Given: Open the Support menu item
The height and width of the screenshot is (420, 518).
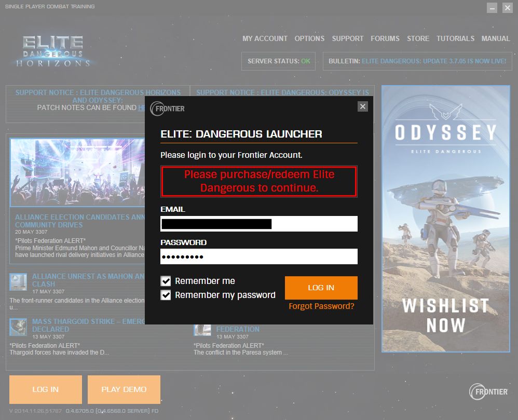Looking at the screenshot, I should [348, 38].
